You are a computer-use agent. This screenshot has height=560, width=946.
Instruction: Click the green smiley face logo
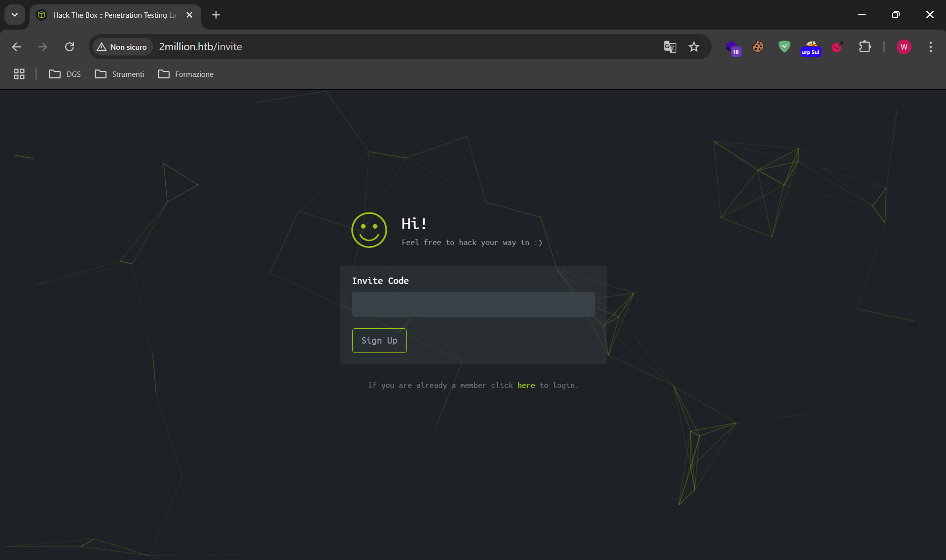[369, 230]
